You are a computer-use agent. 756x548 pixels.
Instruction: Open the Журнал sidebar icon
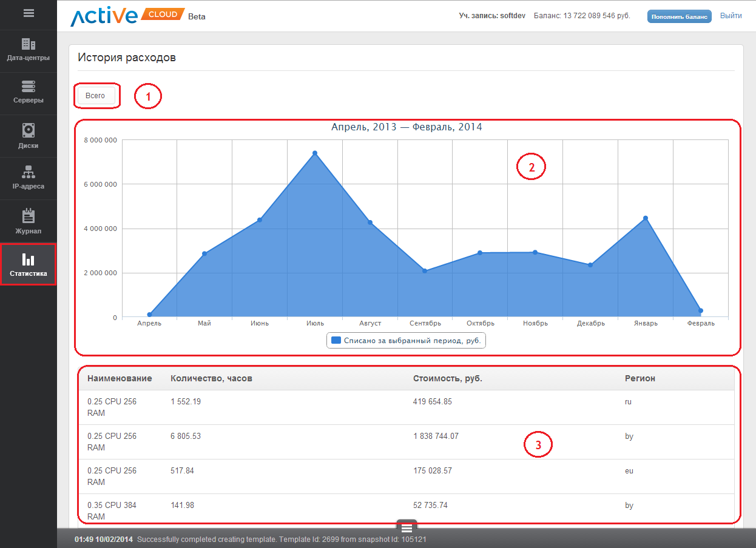point(28,216)
